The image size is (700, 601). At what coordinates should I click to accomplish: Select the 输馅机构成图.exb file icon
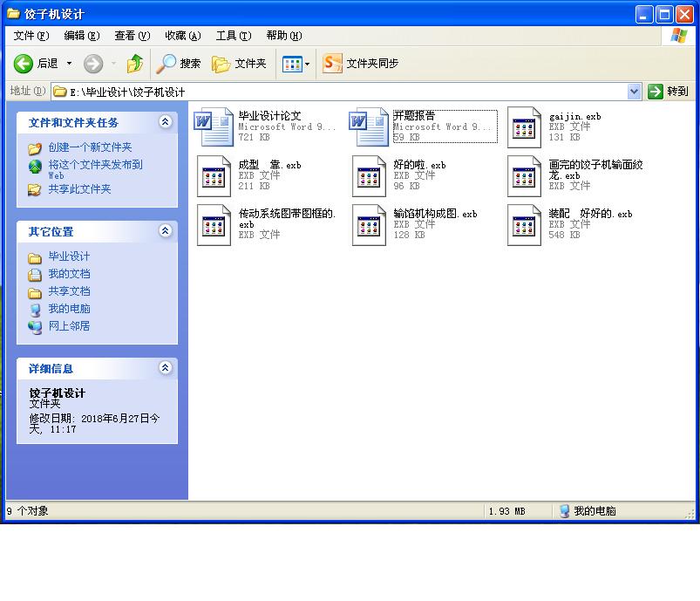[369, 225]
